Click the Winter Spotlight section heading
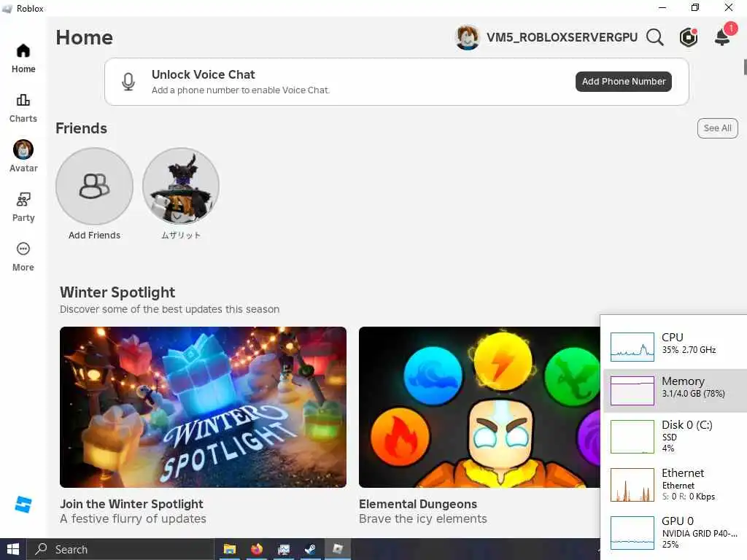 tap(117, 292)
